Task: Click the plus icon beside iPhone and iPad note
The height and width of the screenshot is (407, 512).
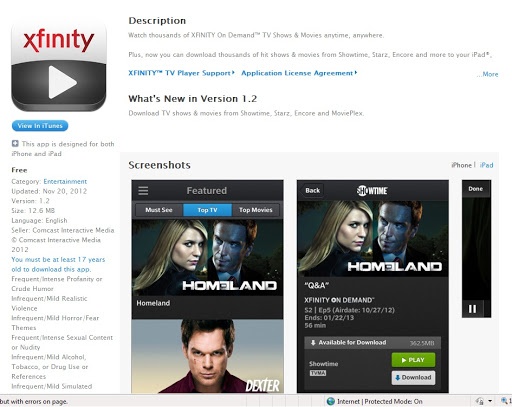Action: pyautogui.click(x=15, y=144)
